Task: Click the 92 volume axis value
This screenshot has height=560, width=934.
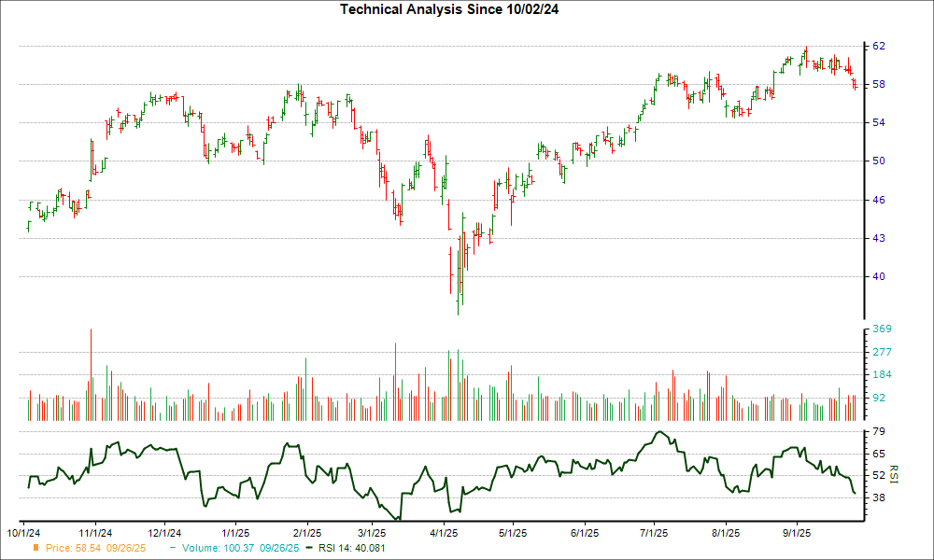Action: (879, 398)
